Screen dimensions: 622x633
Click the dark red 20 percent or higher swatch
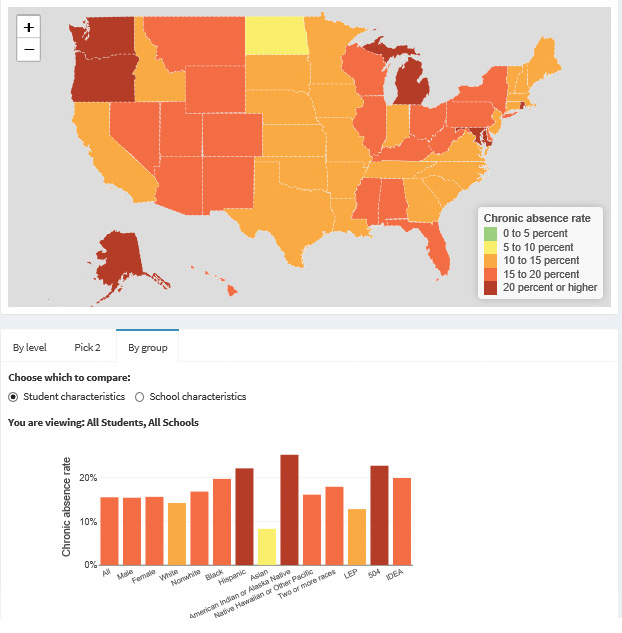point(490,288)
